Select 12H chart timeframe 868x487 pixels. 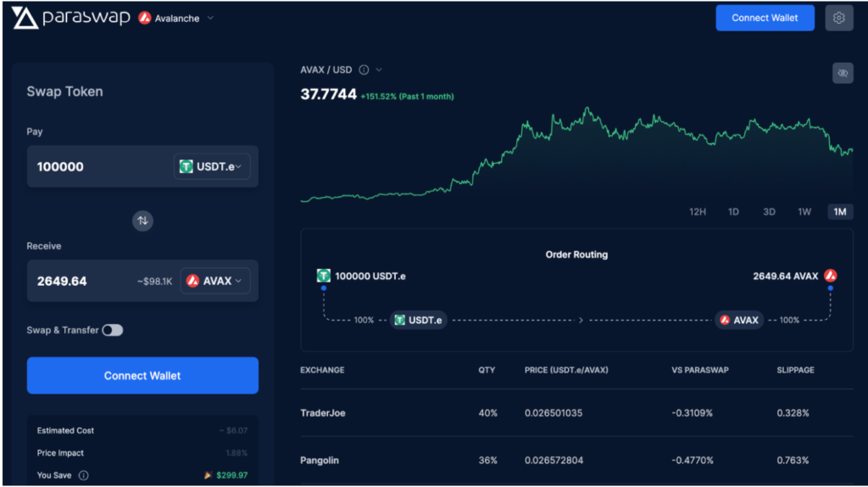click(698, 211)
